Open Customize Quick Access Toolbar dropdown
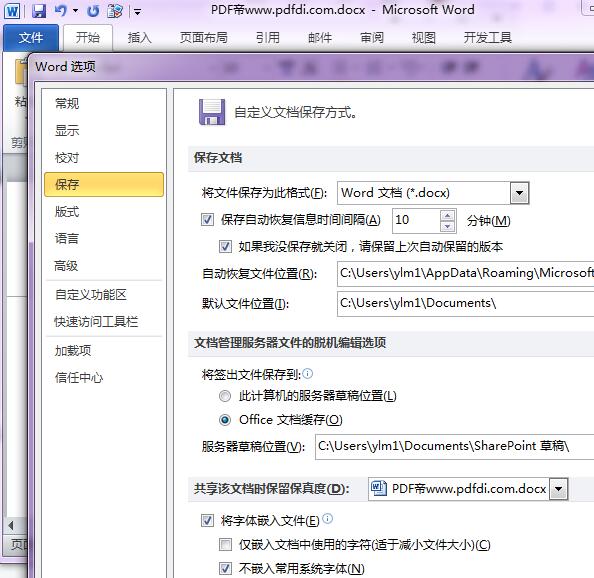The image size is (594, 578). tap(138, 12)
